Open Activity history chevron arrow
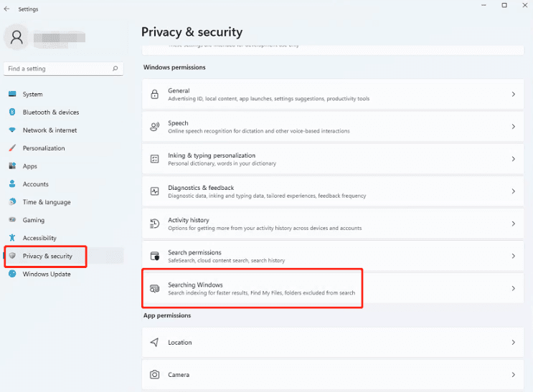533x392 pixels. (x=514, y=224)
